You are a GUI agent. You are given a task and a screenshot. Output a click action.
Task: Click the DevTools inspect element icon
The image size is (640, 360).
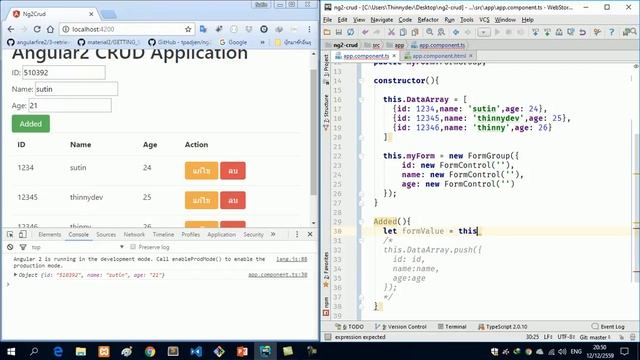point(10,234)
